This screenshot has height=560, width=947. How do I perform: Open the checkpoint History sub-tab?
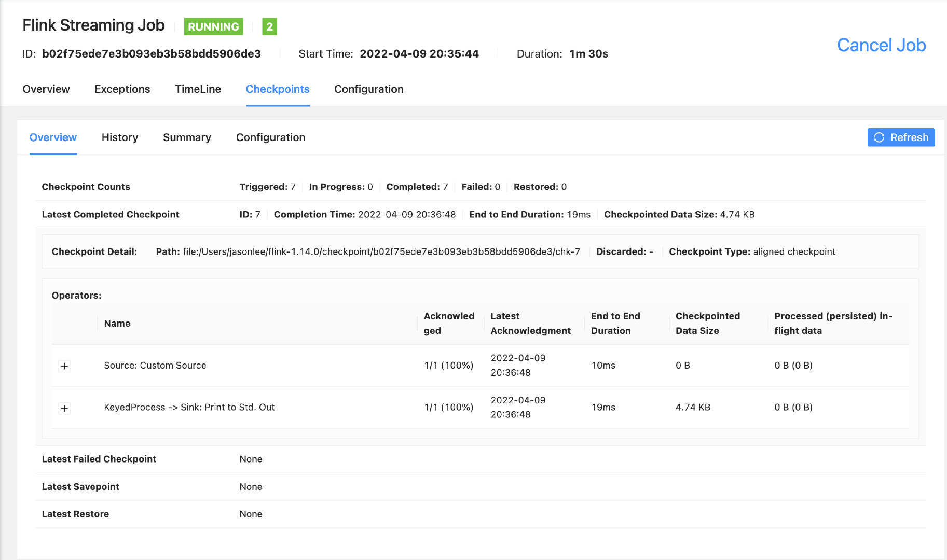click(120, 137)
